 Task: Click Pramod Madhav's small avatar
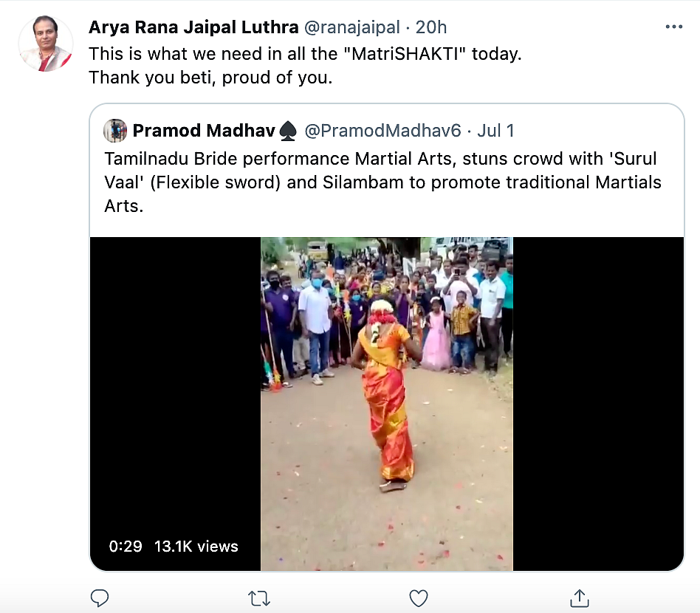(114, 131)
